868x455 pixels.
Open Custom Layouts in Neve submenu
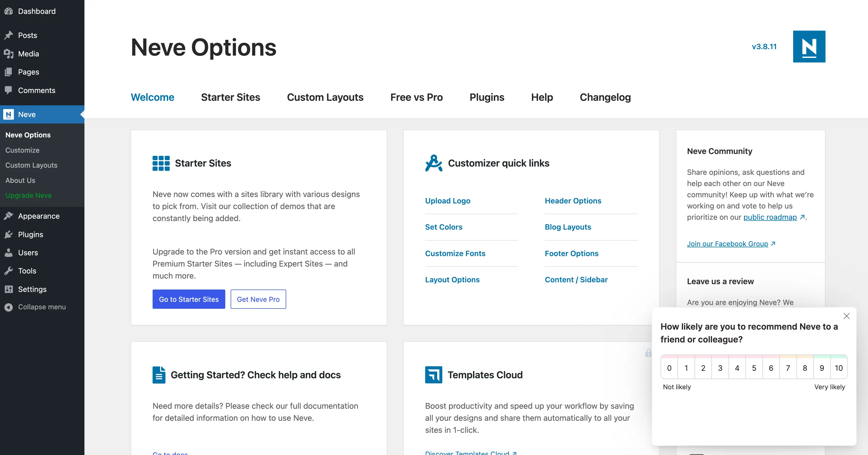click(31, 165)
